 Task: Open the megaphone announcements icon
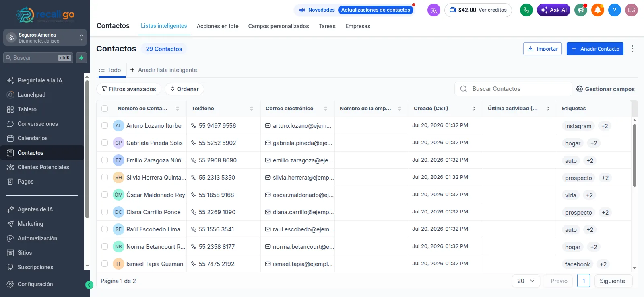pos(580,10)
